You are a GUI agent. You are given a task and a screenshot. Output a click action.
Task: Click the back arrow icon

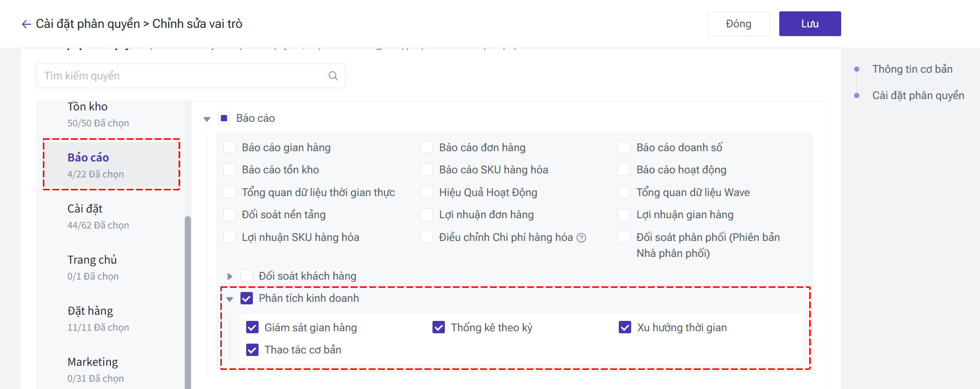click(26, 24)
